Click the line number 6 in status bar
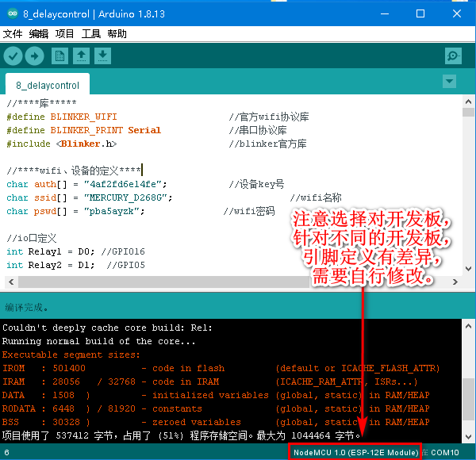Viewport: 476px width, 460px height. tap(6, 452)
